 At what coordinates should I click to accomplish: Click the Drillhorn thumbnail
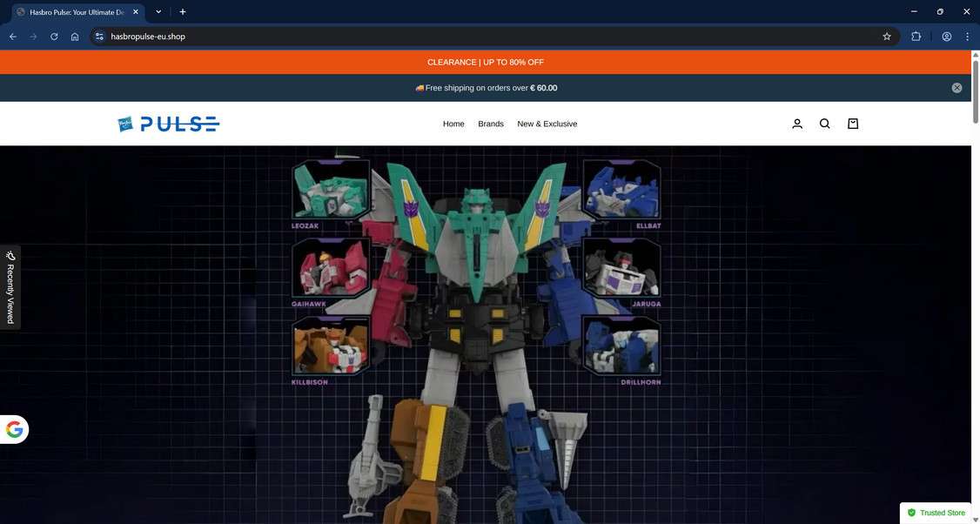click(x=622, y=346)
